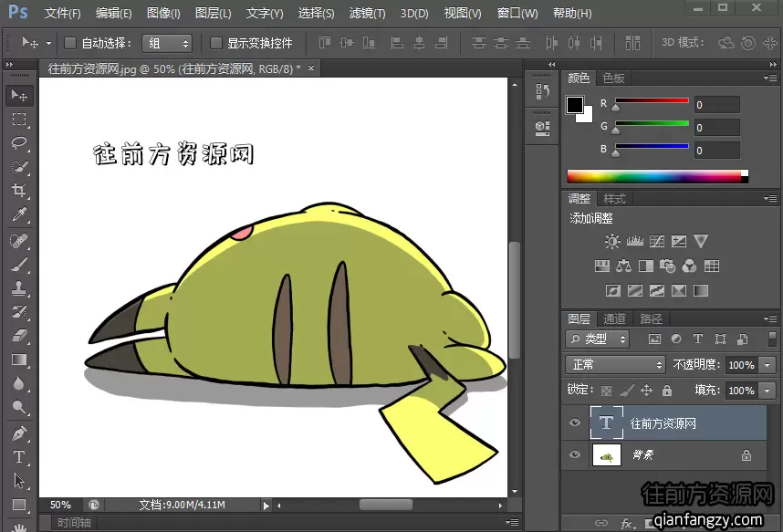The image size is (783, 532).
Task: Select the Crop tool
Action: (x=19, y=191)
